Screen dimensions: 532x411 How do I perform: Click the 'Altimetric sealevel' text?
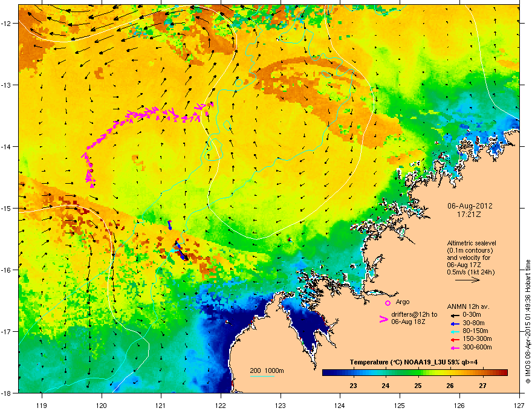click(472, 243)
